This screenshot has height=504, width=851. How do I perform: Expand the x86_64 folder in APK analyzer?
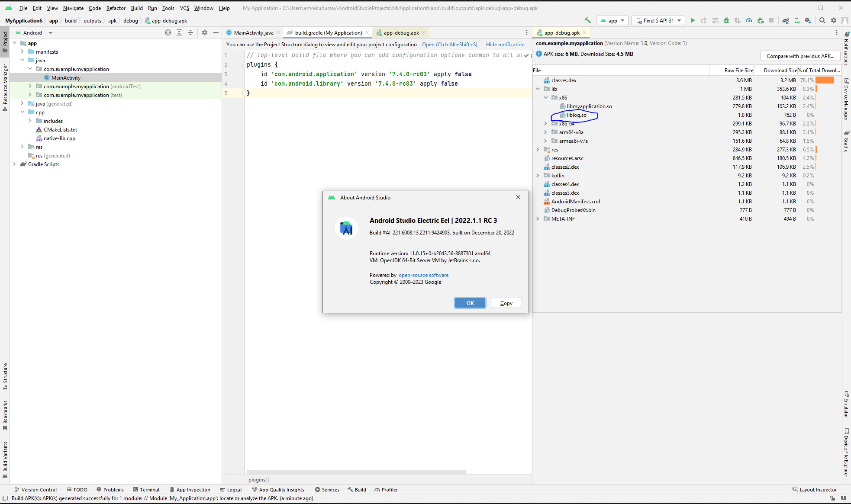pyautogui.click(x=545, y=124)
